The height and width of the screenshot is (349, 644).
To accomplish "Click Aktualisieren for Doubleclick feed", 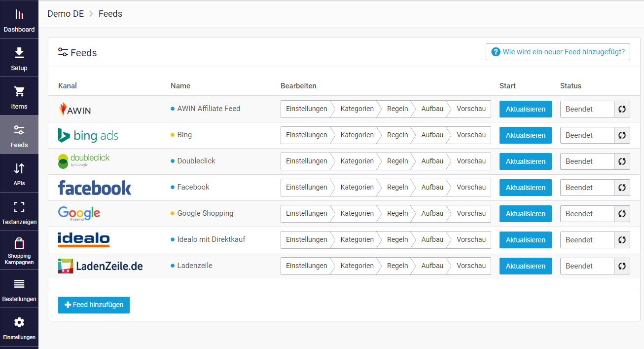I will [x=526, y=161].
